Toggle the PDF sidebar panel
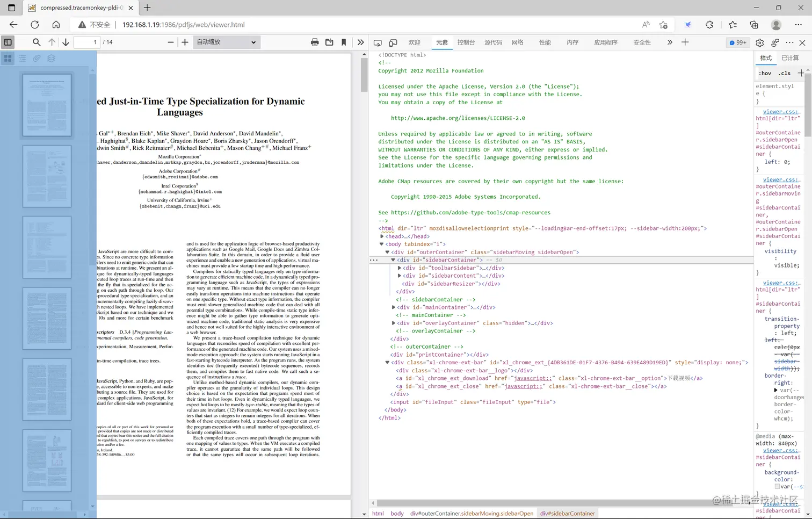This screenshot has height=519, width=812. (x=8, y=42)
